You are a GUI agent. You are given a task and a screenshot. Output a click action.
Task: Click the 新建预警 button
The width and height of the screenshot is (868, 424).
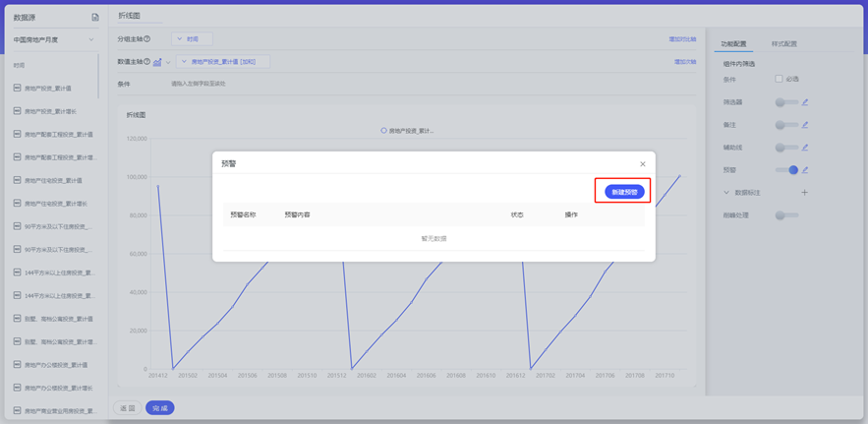(x=624, y=192)
